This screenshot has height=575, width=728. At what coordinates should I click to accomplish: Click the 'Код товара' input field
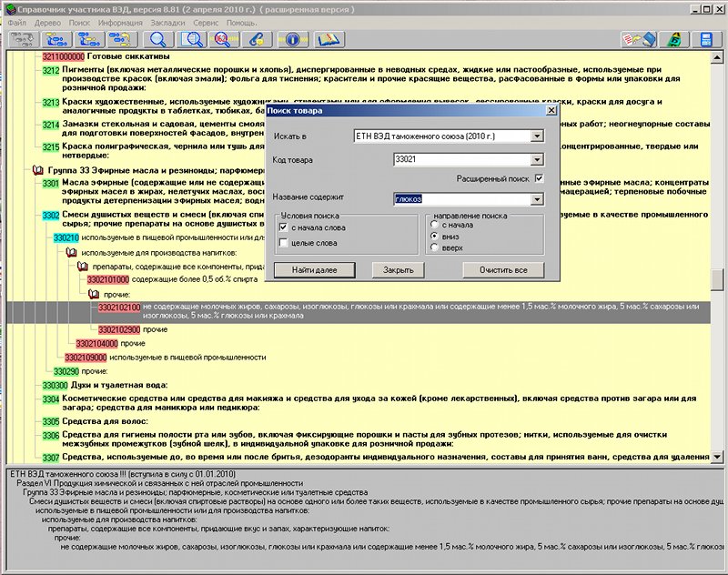[462, 159]
